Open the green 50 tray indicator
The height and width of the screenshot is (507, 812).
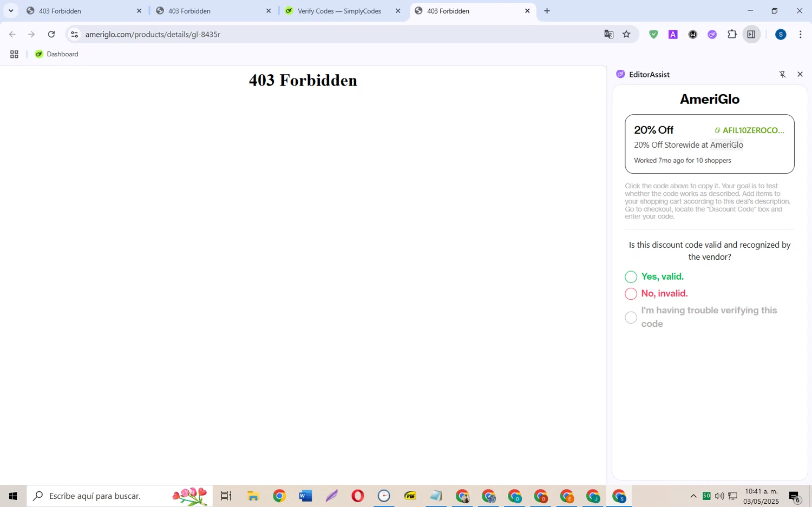click(x=706, y=496)
